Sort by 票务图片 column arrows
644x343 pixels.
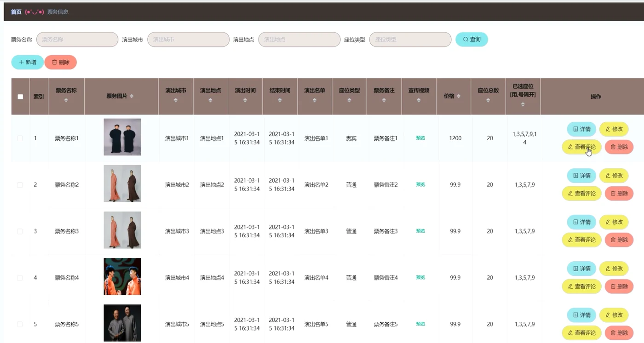click(132, 96)
